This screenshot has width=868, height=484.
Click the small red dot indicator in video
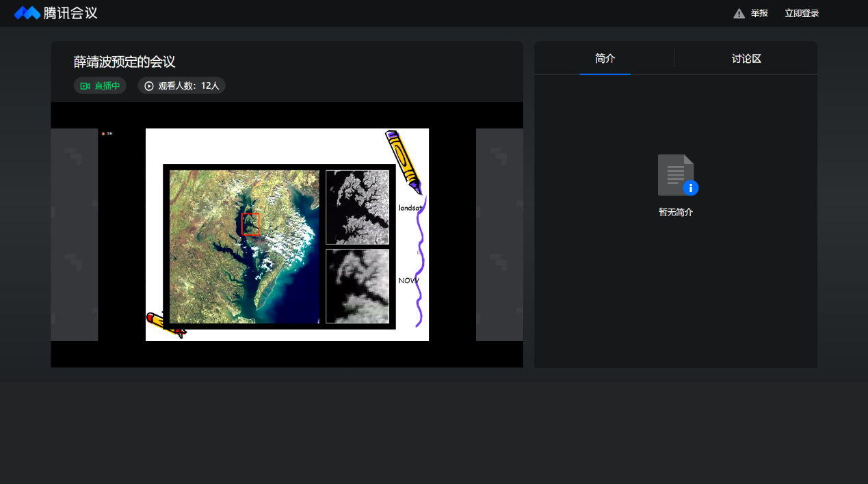103,133
